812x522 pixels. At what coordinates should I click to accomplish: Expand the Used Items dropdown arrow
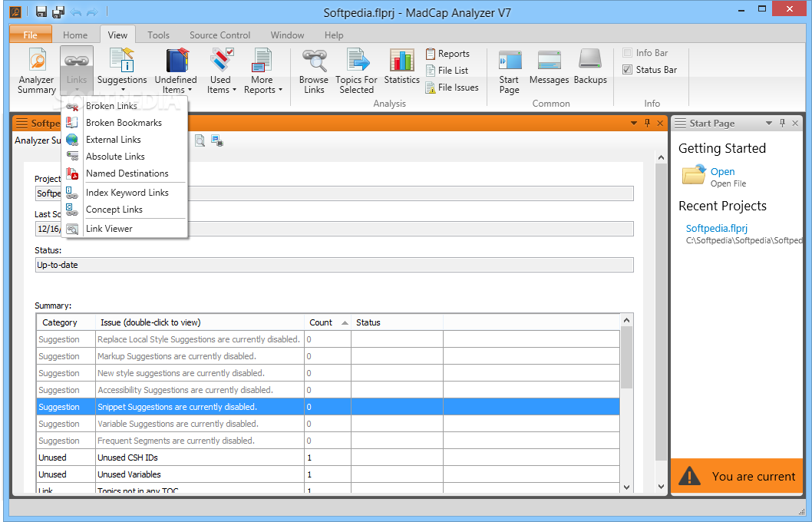click(234, 90)
